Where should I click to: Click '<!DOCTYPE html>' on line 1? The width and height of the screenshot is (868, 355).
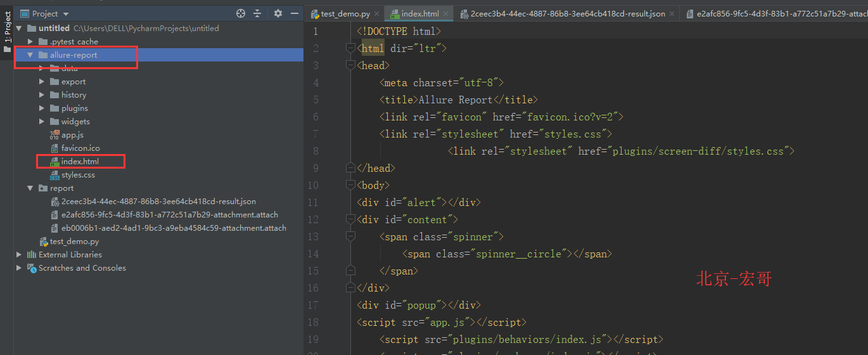click(x=399, y=31)
